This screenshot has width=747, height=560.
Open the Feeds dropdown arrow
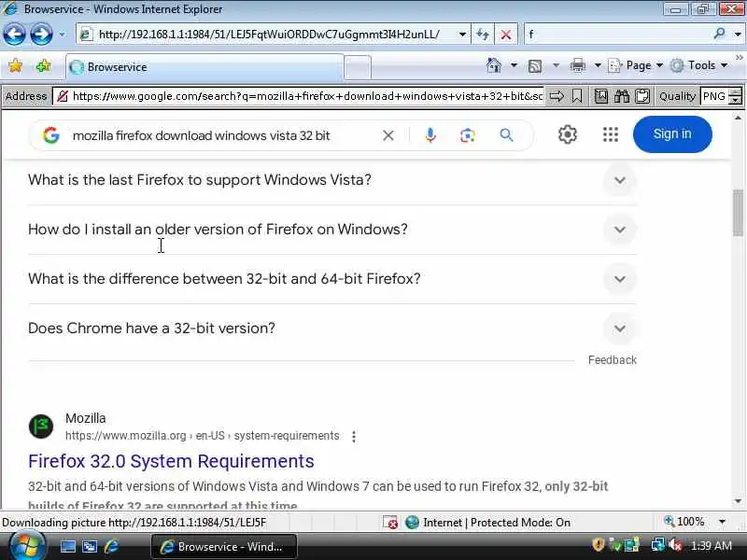pos(556,65)
